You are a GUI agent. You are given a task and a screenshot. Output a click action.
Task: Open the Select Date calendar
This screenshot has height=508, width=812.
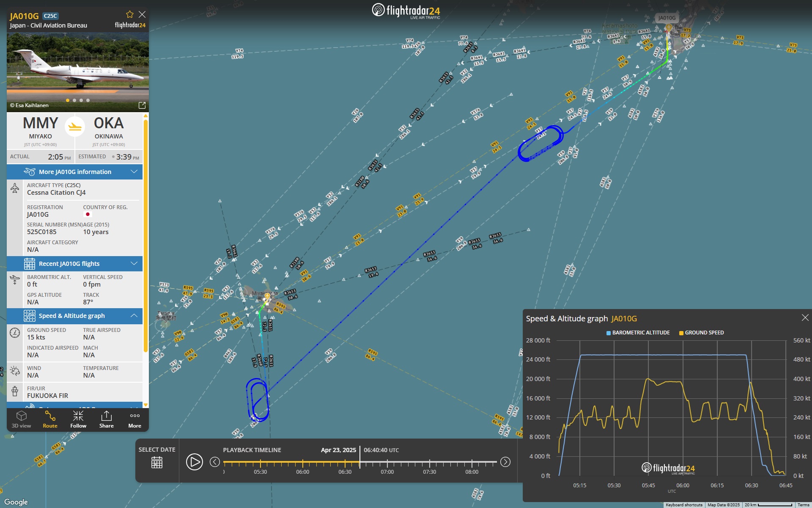[157, 462]
